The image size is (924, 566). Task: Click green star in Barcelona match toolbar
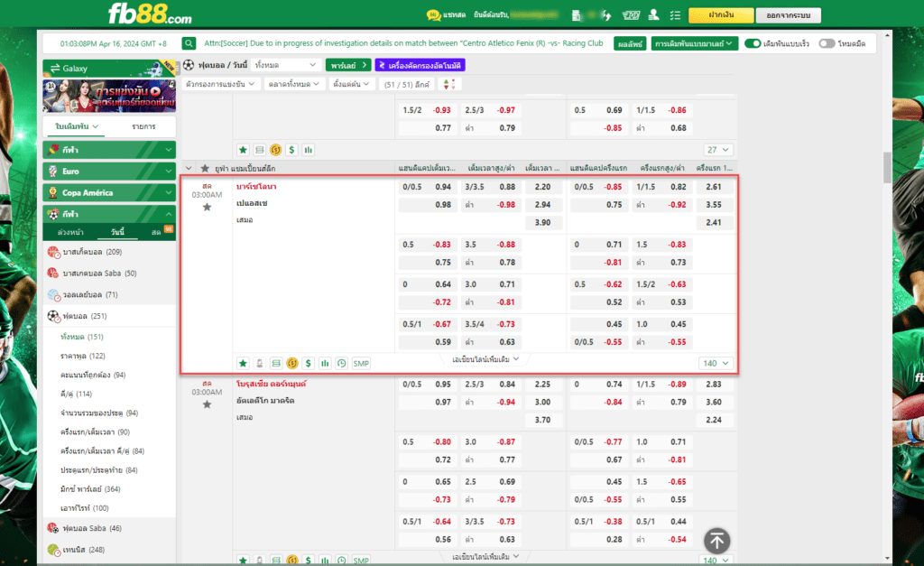(243, 363)
